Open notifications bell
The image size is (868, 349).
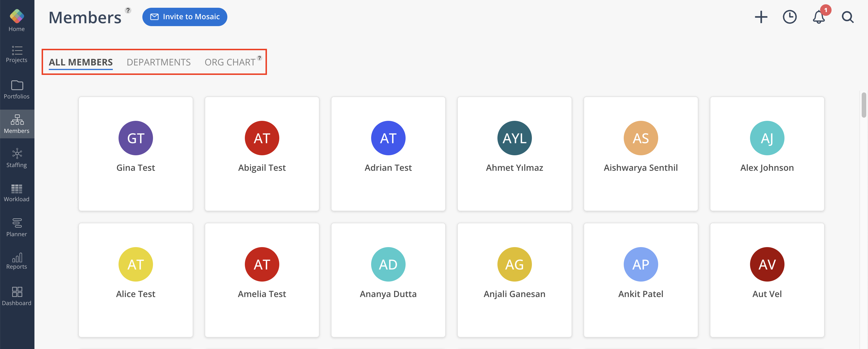[818, 17]
